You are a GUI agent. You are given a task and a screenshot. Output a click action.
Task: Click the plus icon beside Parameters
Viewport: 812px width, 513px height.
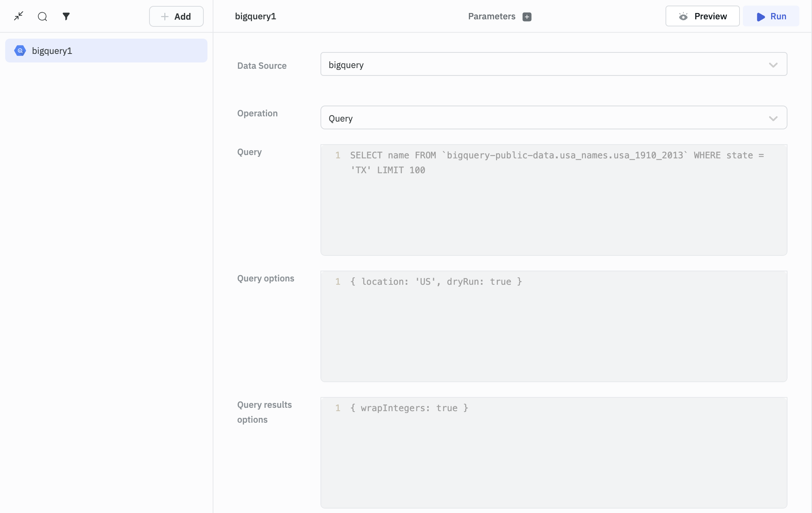pos(527,17)
